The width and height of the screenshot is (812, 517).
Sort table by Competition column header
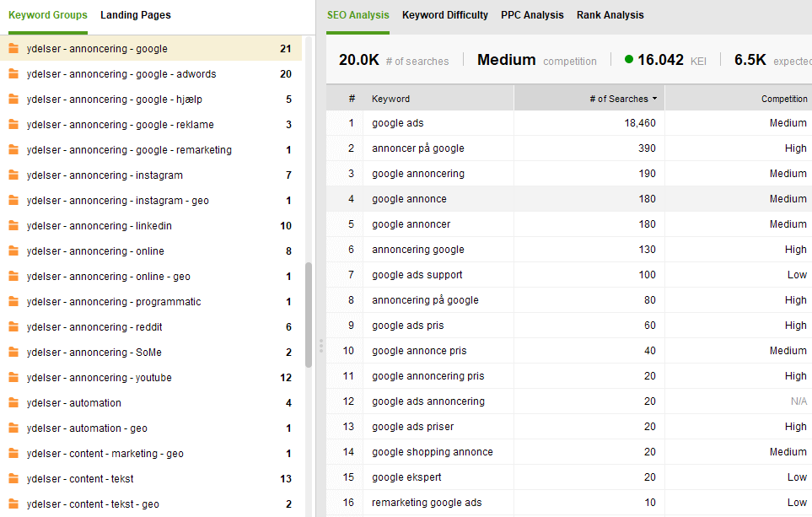coord(783,99)
